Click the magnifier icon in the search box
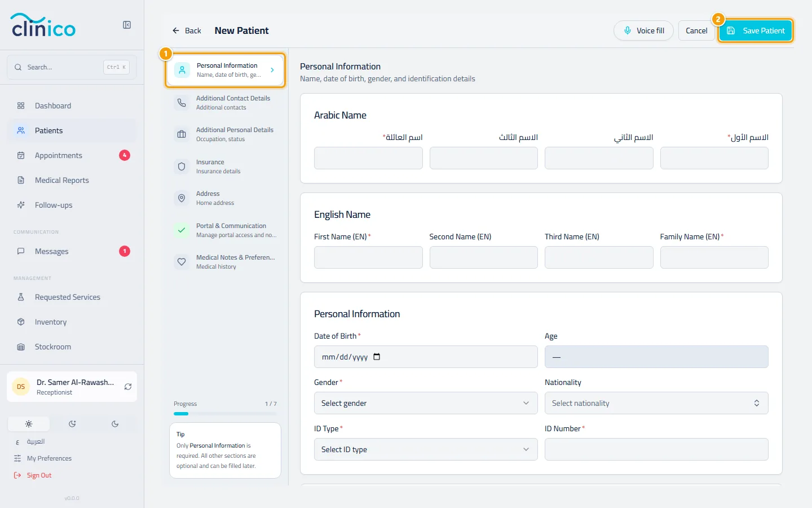 [x=19, y=67]
